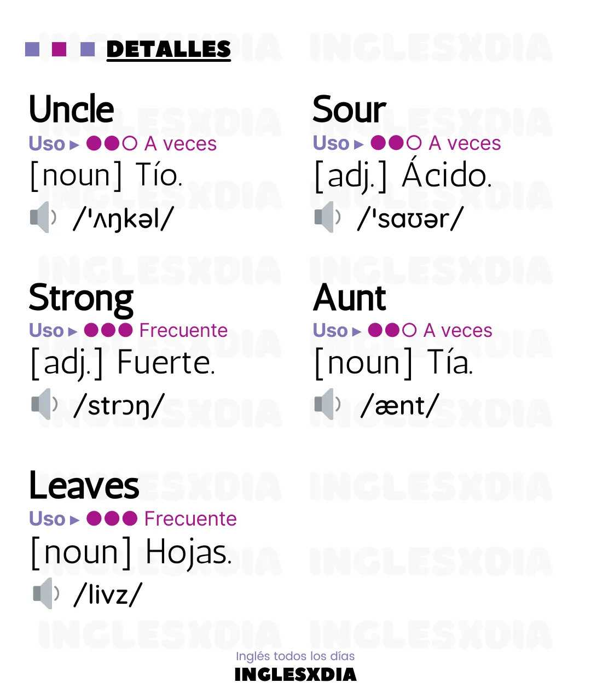Click the Uso arrow under Strong

click(72, 331)
